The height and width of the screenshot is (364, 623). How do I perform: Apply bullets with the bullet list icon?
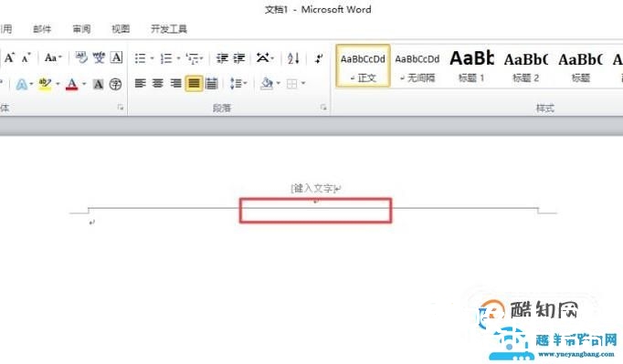(x=140, y=58)
